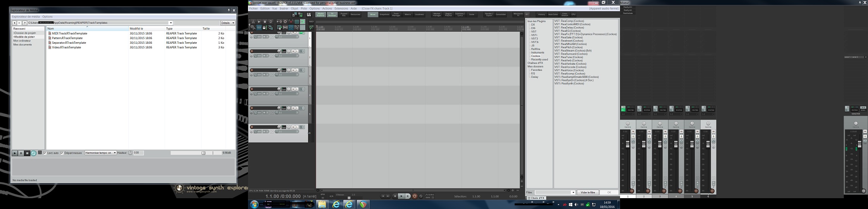
Task: Select the VSTi category in plugin tree
Action: (534, 35)
